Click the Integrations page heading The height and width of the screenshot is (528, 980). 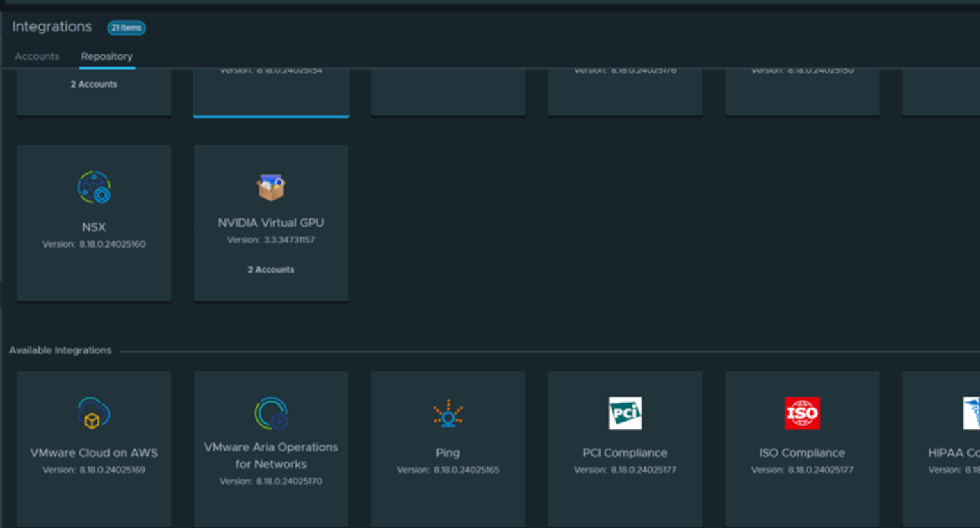point(52,27)
